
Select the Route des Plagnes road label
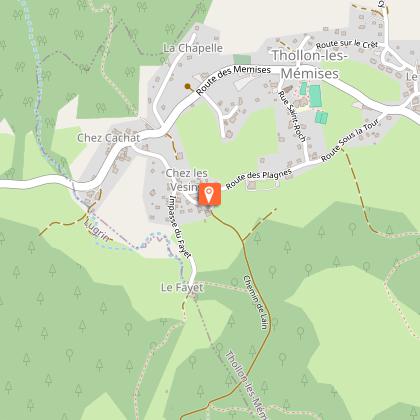(259, 179)
